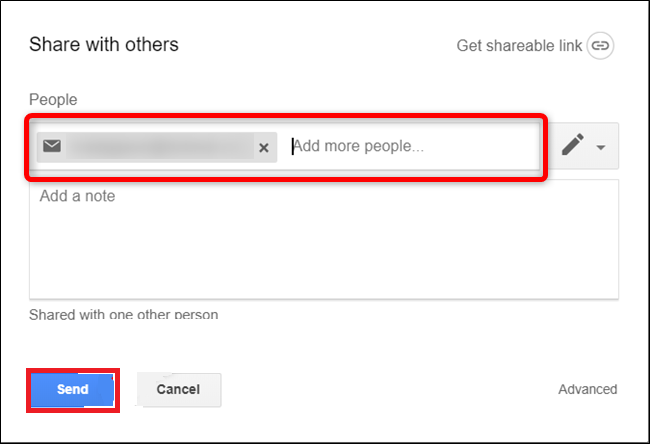
Task: Cancel the share dialog
Action: 179,389
